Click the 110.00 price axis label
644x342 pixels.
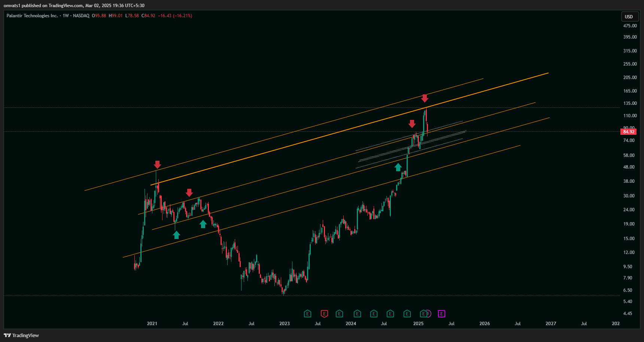(630, 116)
